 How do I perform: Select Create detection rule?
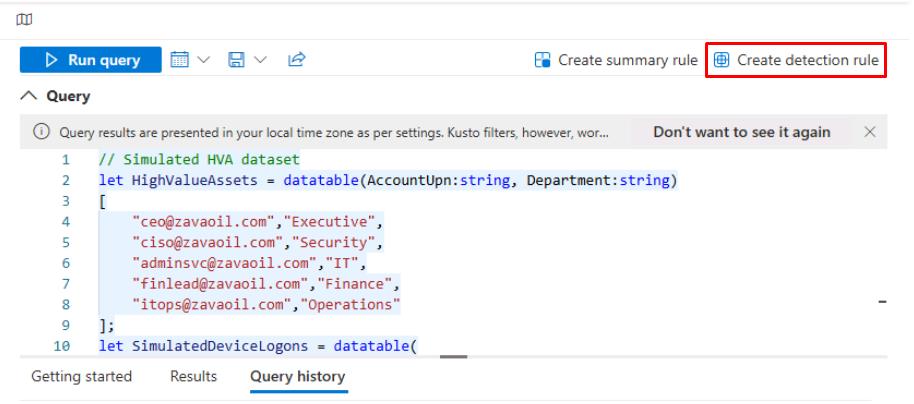807,60
